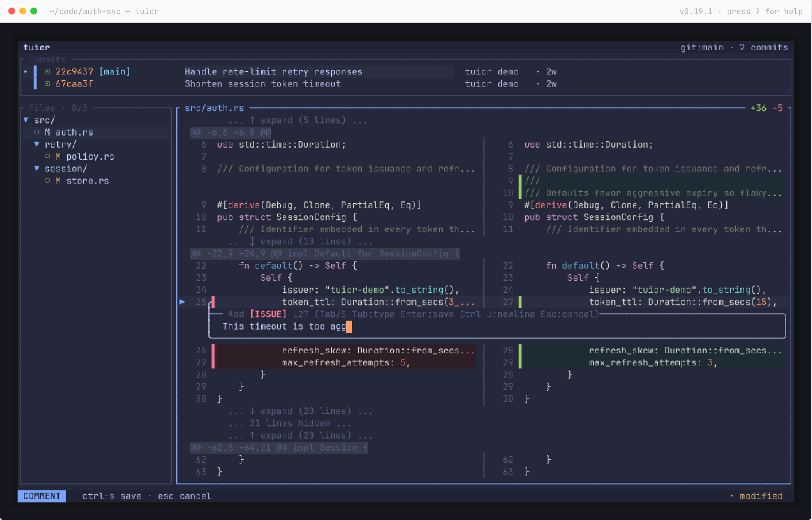Click esc cancel hint in status bar
The image size is (812, 520).
(185, 496)
